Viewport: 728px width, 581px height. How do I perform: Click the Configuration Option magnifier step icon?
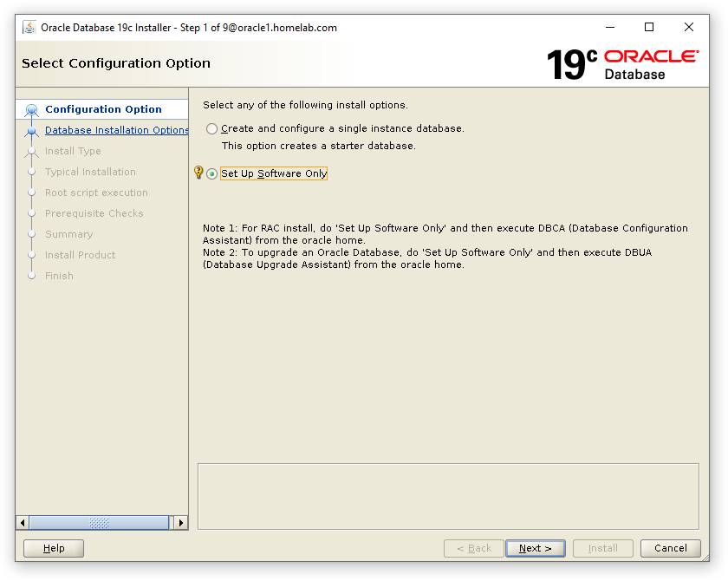point(31,109)
